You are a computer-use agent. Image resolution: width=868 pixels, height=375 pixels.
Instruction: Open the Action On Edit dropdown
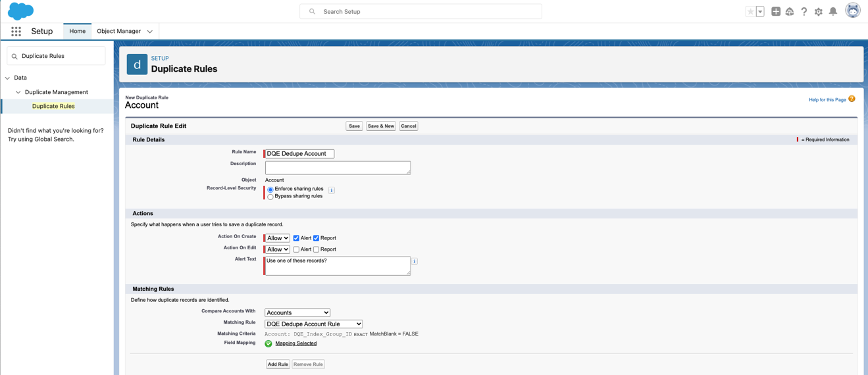click(x=277, y=249)
